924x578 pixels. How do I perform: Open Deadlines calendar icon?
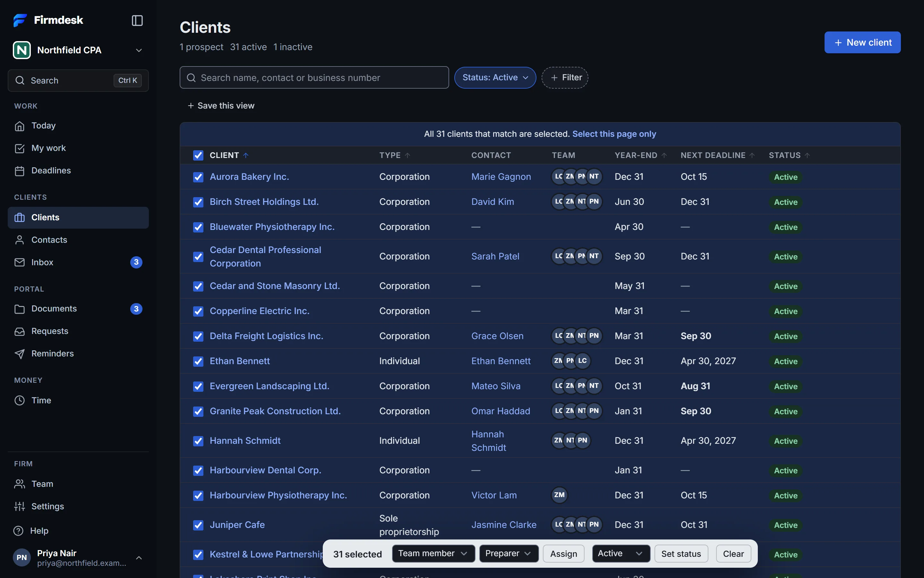20,171
